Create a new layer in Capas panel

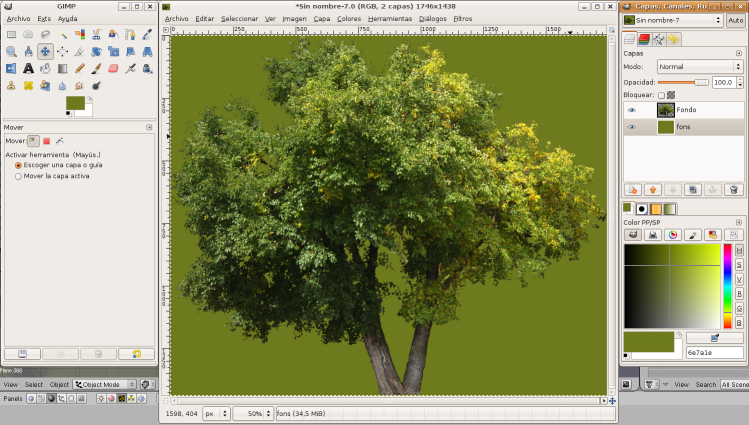tap(633, 190)
